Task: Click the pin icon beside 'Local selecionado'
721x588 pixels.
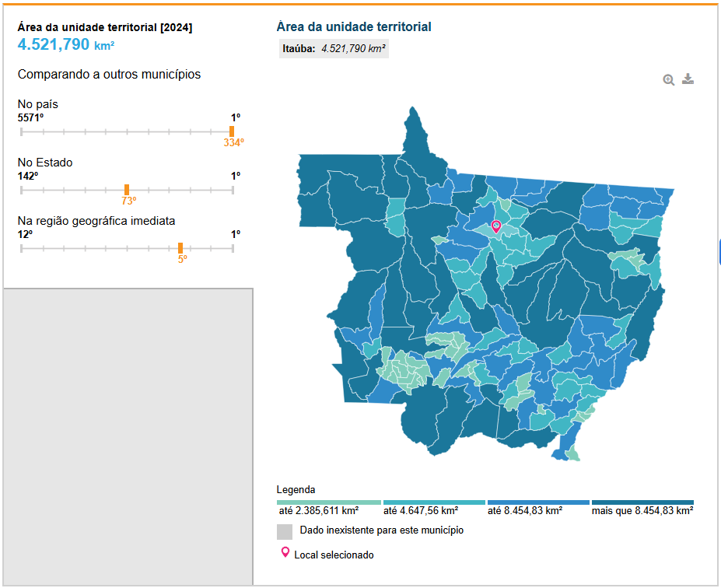Action: coord(285,553)
